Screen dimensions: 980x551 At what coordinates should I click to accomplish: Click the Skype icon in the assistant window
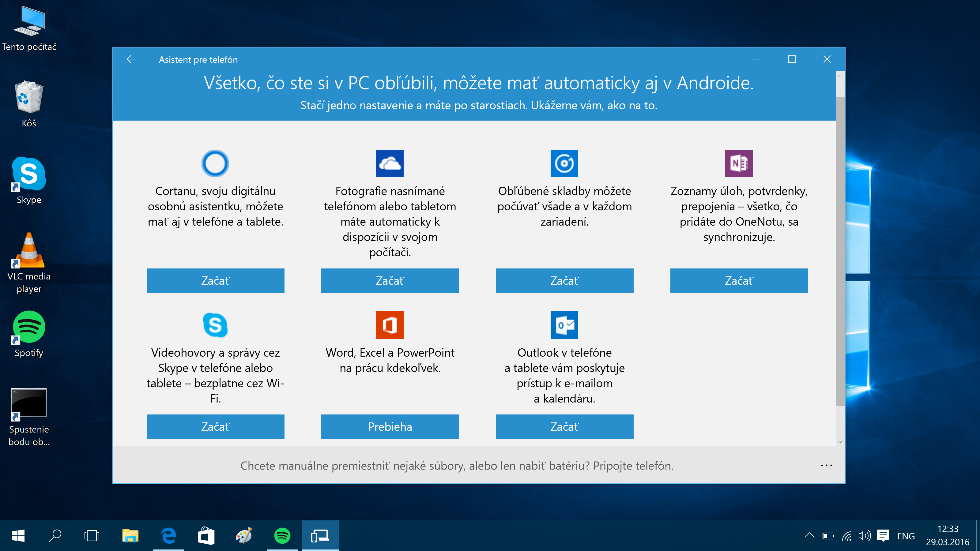(x=215, y=325)
